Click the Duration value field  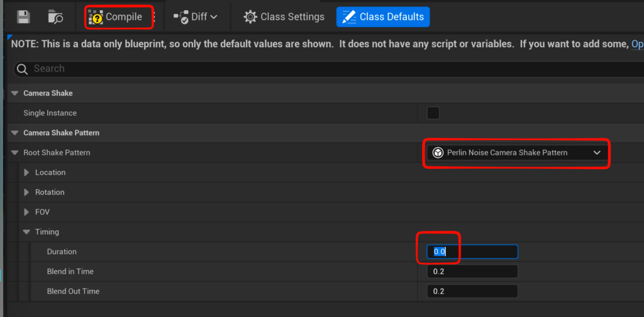(x=472, y=252)
